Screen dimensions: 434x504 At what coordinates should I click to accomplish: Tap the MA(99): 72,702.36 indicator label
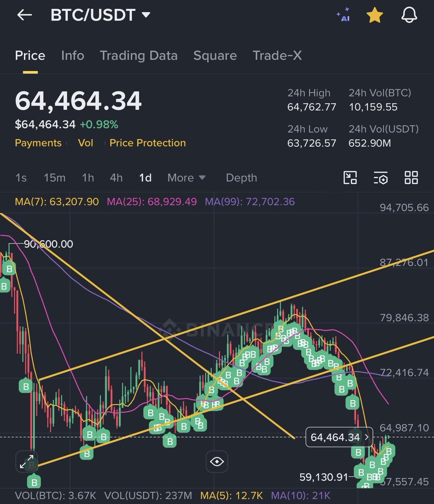(250, 202)
